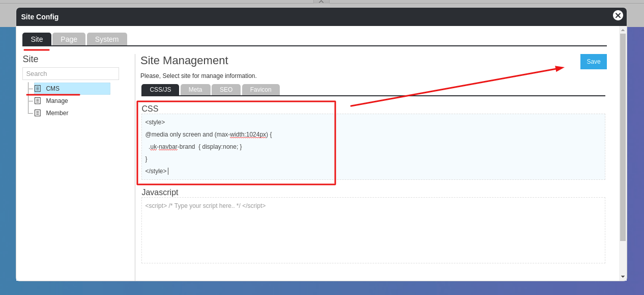The height and width of the screenshot is (295, 644).
Task: Close the Site Config dialog
Action: pos(618,15)
